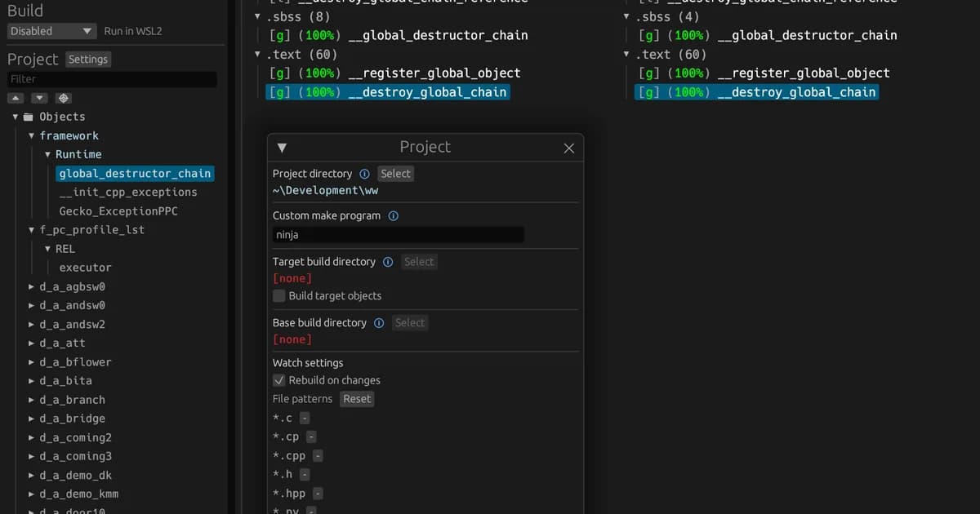The image size is (980, 514).
Task: Collapse the framework tree node
Action: [31, 135]
